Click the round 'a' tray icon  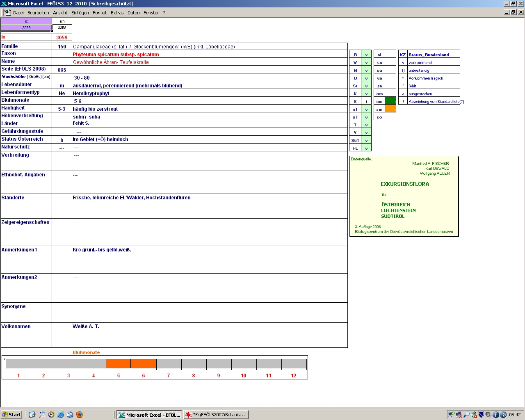(503, 415)
